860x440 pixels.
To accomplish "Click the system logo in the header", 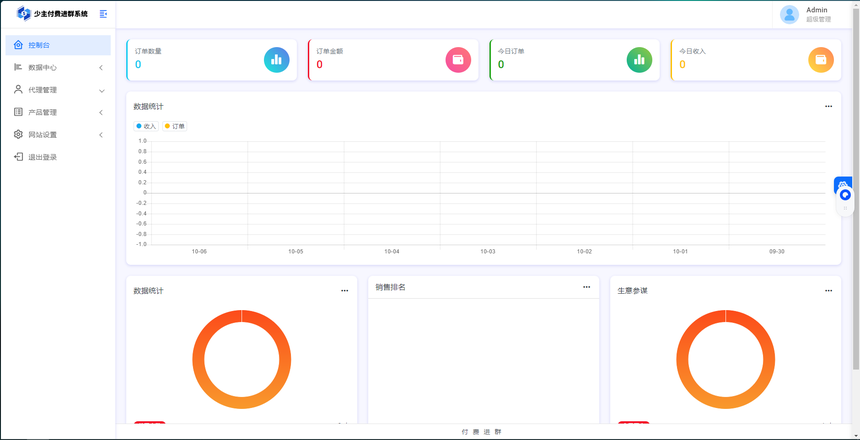I will tap(24, 14).
